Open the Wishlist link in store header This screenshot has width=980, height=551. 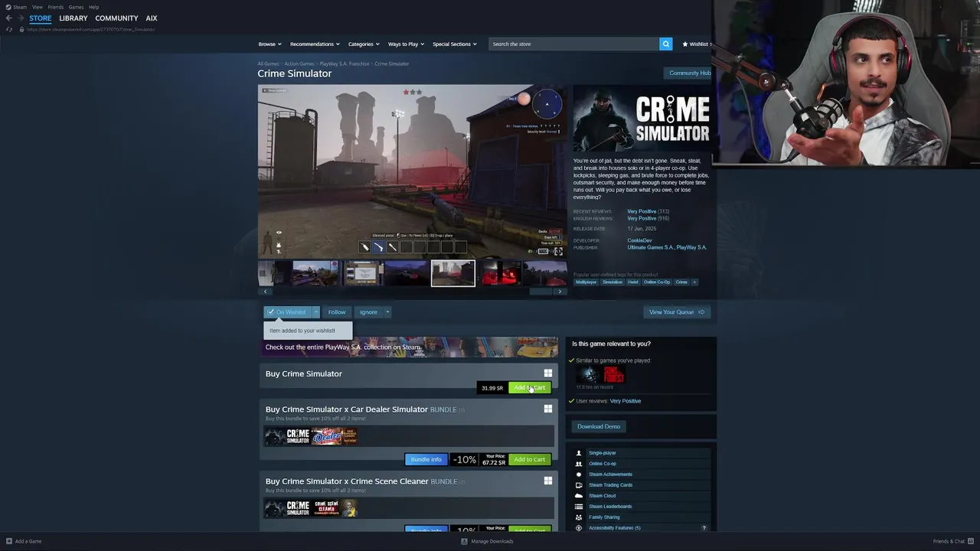click(x=696, y=44)
